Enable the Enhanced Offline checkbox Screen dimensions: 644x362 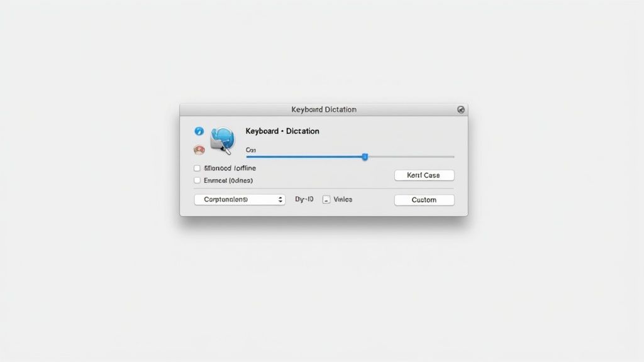pos(197,168)
